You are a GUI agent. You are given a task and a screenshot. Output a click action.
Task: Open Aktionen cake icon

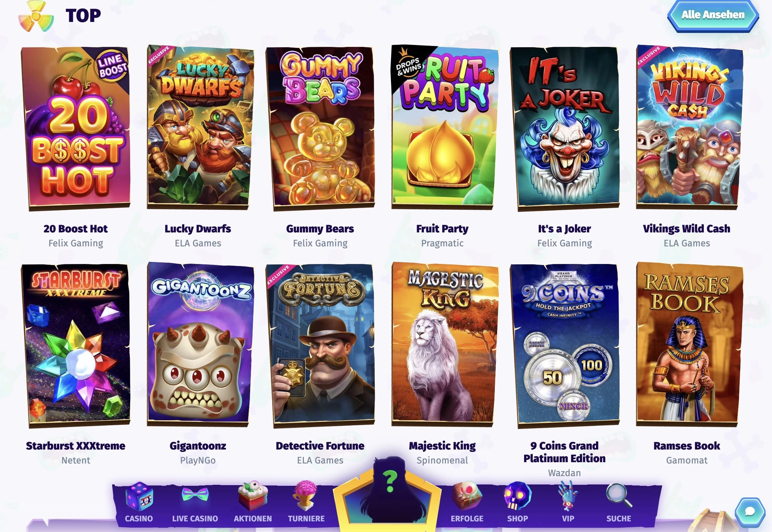pos(253,496)
